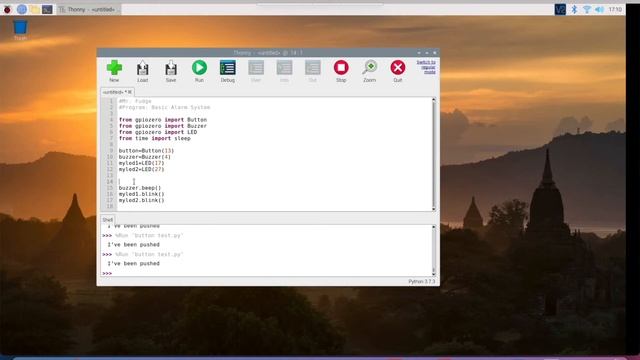
Task: Click shell scrollbar down arrow
Action: coord(433,273)
